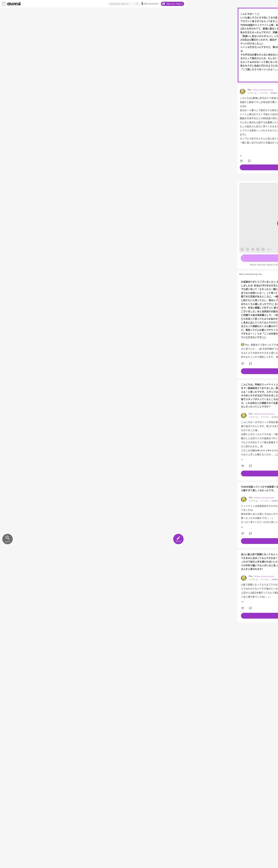The width and height of the screenshot is (278, 868).
Task: Like the answer starting こんにちは無事に許可
Action: point(242,161)
